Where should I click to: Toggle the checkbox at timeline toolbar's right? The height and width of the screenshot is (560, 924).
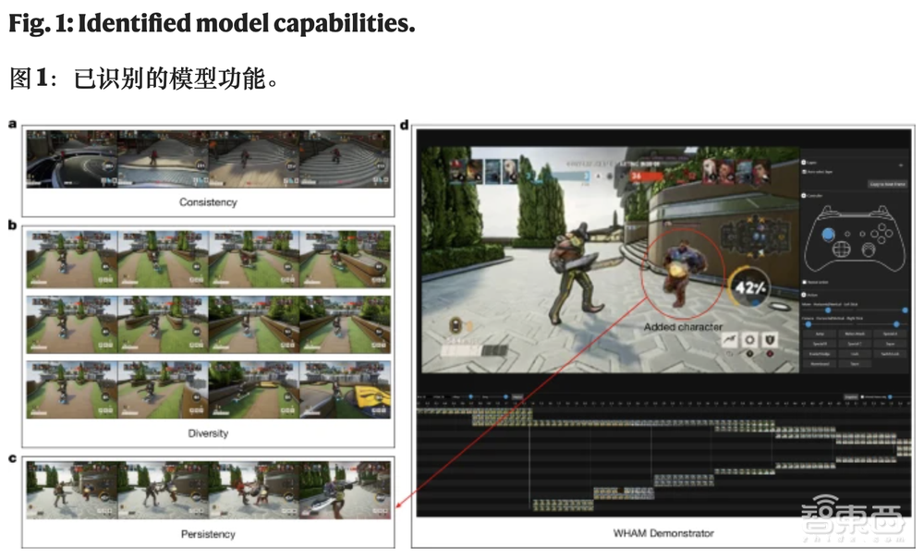tap(861, 396)
